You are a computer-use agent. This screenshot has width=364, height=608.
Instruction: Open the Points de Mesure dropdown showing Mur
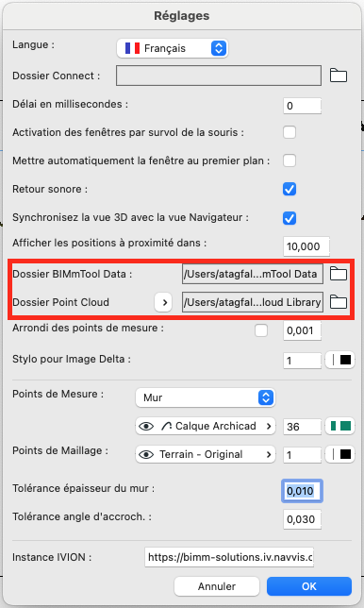coord(206,397)
